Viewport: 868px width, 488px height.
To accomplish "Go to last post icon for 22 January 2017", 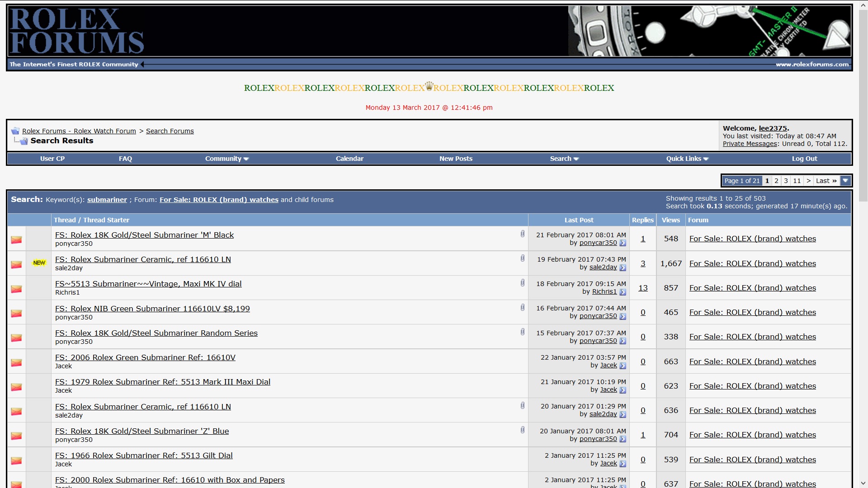I will 623,366.
